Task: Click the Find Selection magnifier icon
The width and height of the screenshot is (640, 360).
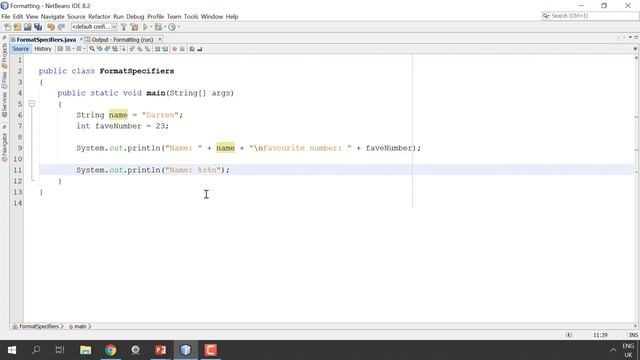Action: click(92, 49)
